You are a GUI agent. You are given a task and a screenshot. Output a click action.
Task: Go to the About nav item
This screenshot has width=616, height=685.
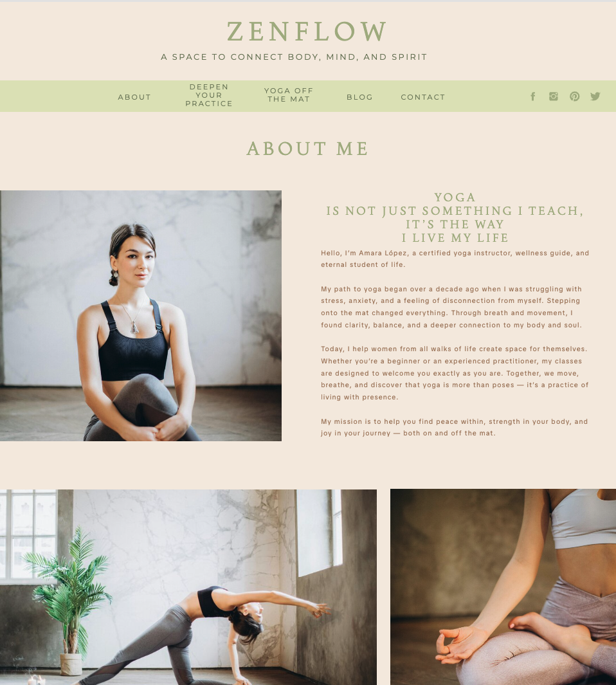point(134,97)
